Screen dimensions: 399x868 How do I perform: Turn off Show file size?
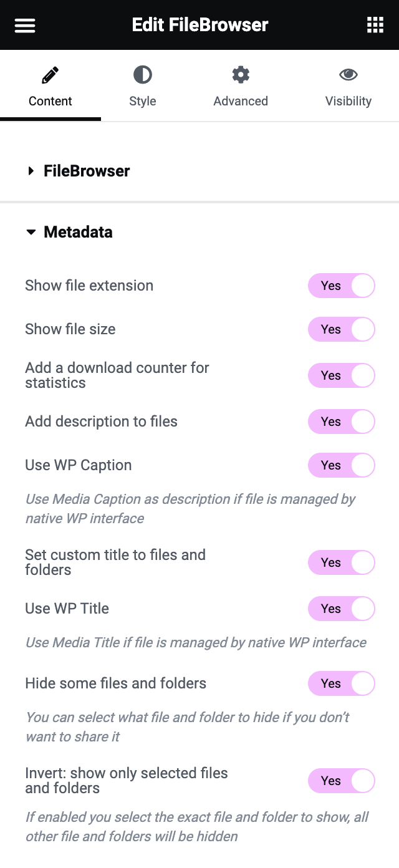coord(341,329)
